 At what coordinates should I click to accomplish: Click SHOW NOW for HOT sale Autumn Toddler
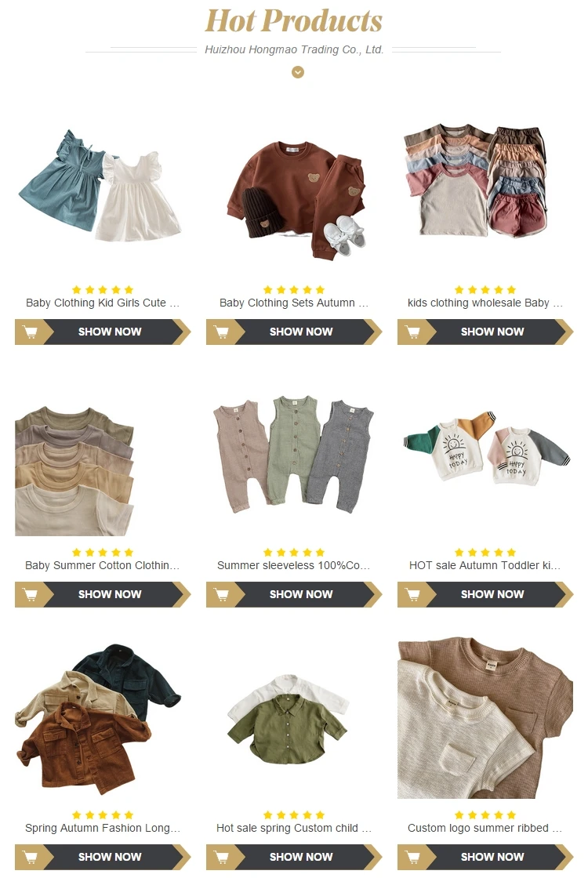(x=492, y=595)
